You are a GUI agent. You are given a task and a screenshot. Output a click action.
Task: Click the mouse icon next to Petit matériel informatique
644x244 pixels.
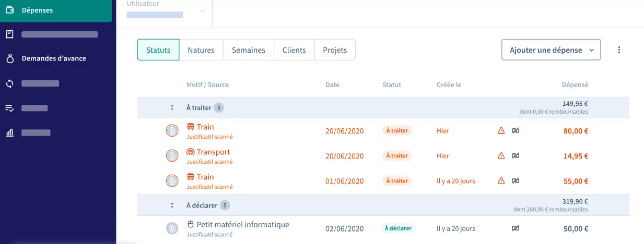[x=191, y=225]
